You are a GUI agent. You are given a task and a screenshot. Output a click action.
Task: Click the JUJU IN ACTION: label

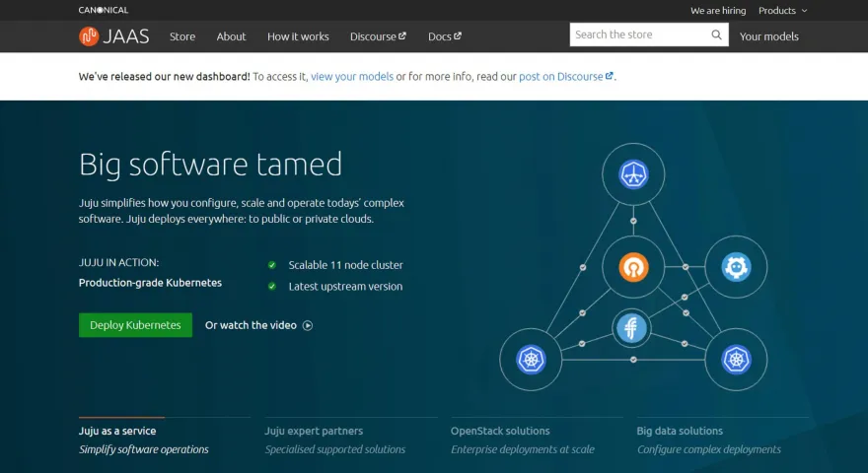coord(118,262)
